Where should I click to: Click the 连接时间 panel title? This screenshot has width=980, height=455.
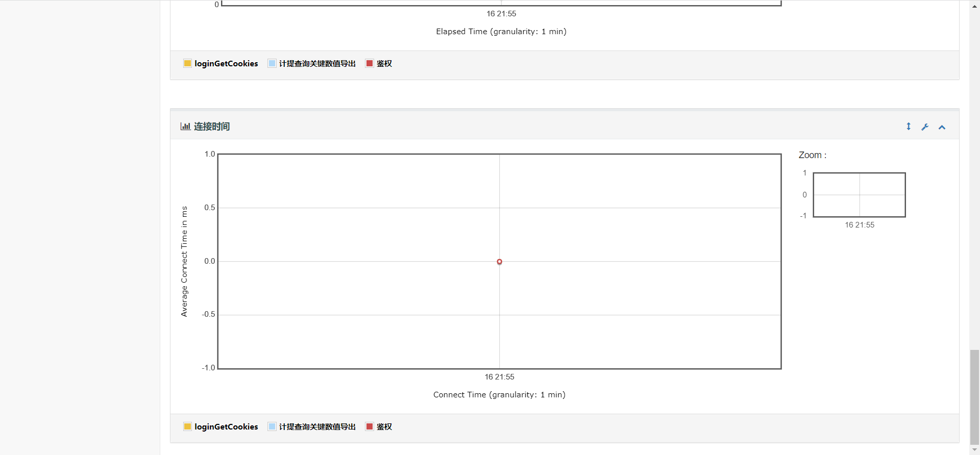pyautogui.click(x=212, y=126)
